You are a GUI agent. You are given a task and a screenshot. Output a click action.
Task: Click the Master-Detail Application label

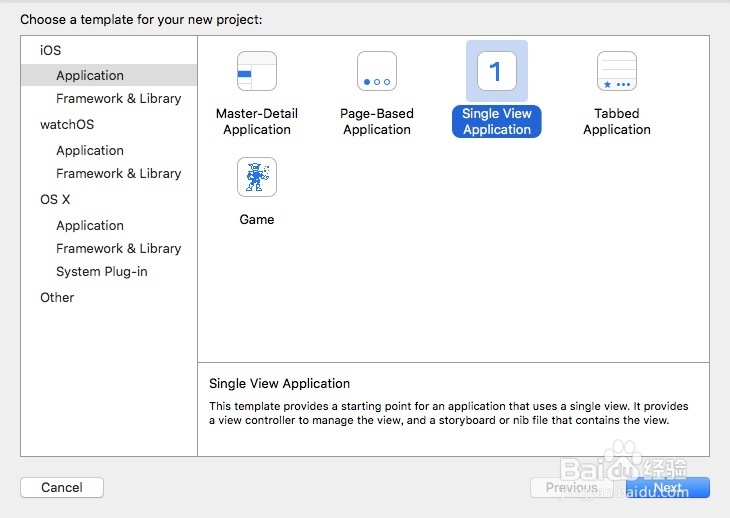click(257, 122)
